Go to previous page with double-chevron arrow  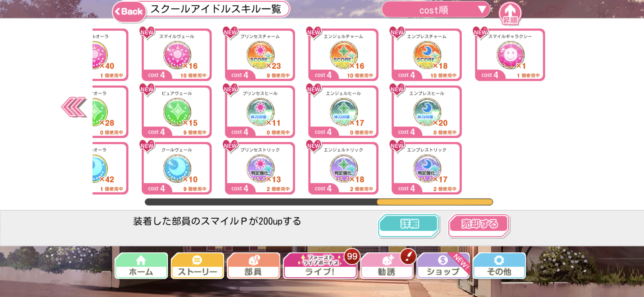click(74, 107)
